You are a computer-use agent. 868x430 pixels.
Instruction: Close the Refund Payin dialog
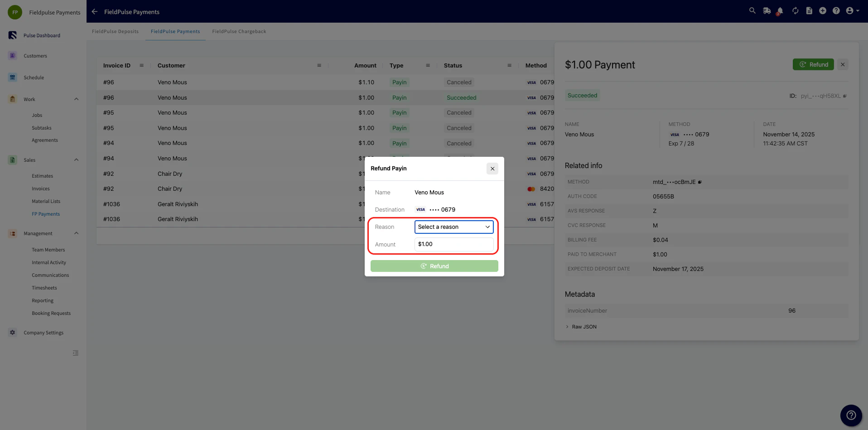492,169
